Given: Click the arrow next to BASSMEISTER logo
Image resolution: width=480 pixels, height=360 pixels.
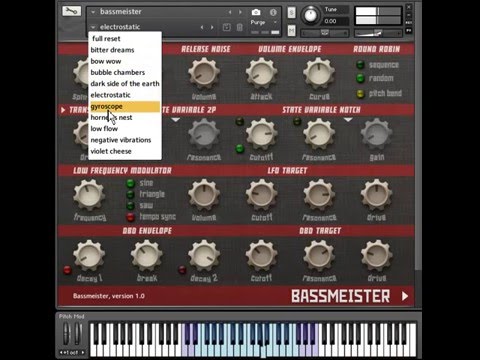Looking at the screenshot, I should pos(405,296).
